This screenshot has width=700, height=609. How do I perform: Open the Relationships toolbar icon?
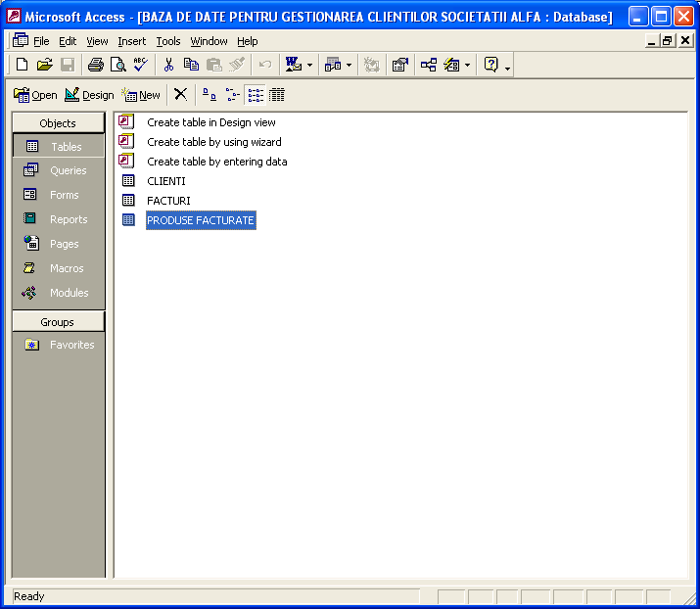point(429,66)
